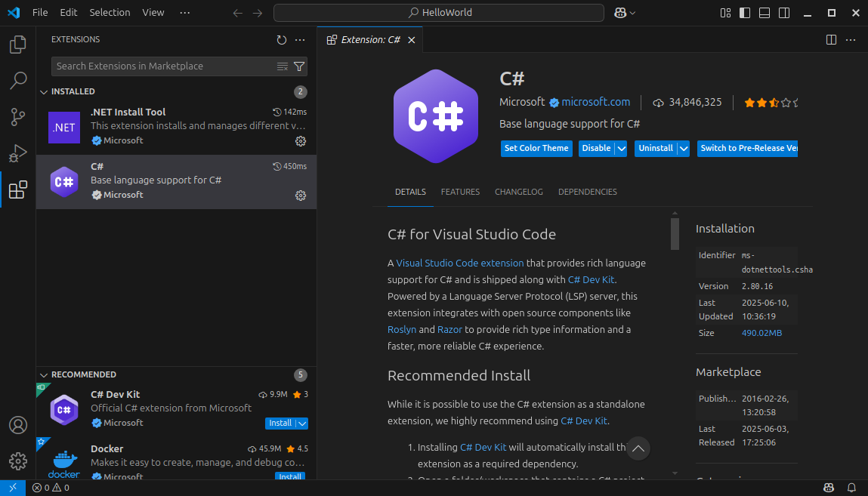Viewport: 868px width, 496px height.
Task: Open the Selection menu
Action: tap(110, 12)
